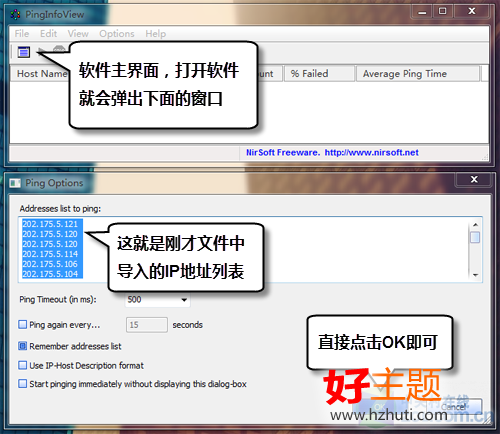The image size is (500, 434).
Task: Enable Use IP-Host Description format
Action: click(x=23, y=365)
